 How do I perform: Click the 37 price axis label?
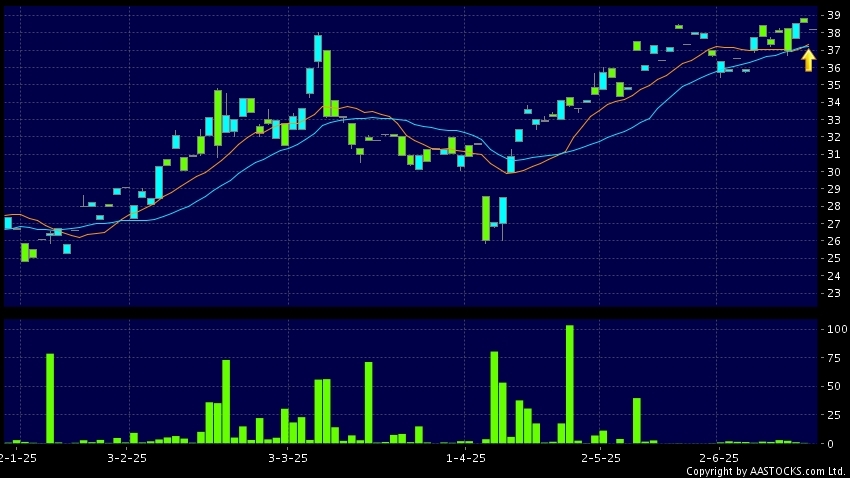click(833, 50)
